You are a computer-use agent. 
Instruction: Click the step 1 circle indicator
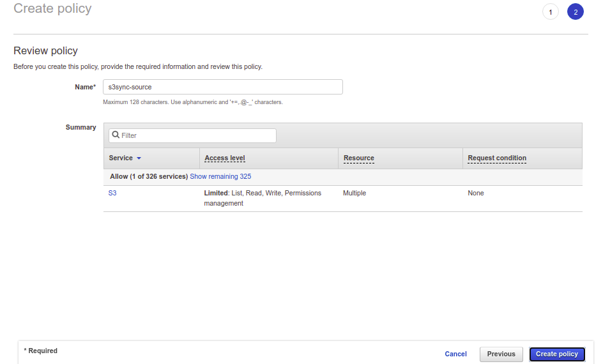[550, 12]
